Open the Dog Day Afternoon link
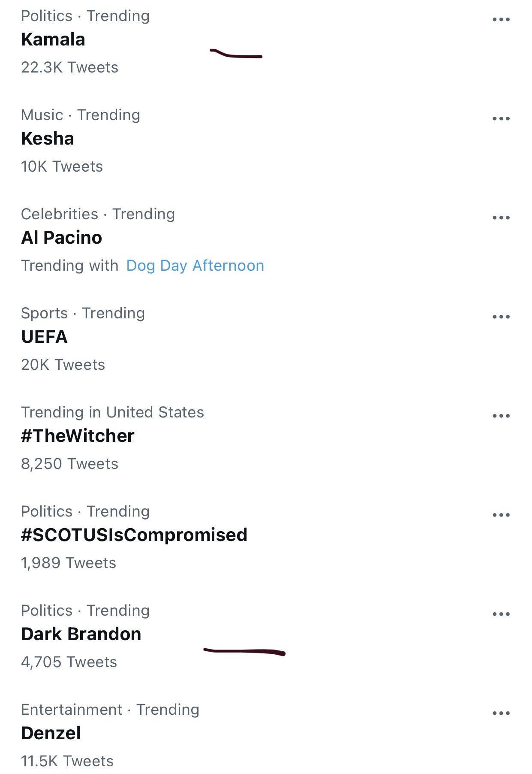Viewport: 532px width, 774px height. pos(195,266)
